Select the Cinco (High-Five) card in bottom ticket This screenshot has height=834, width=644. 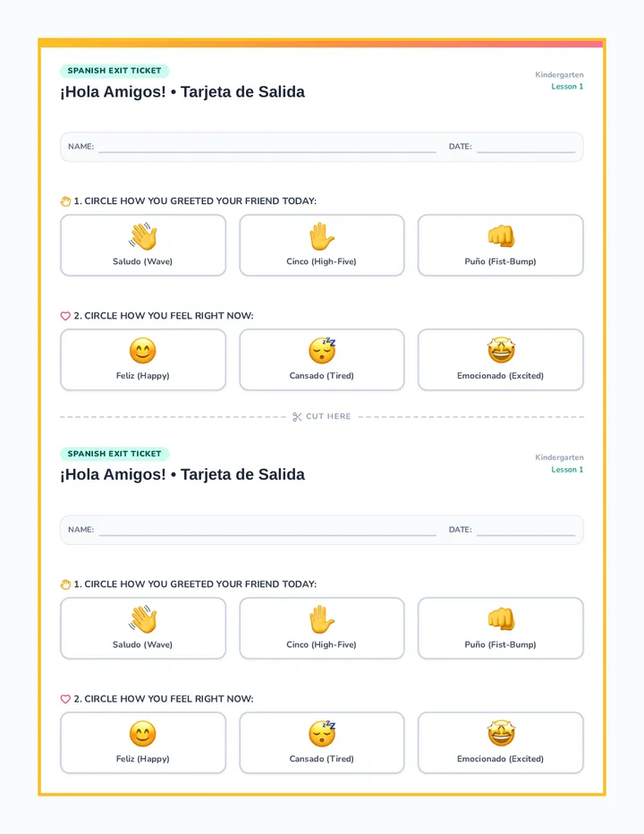[x=322, y=628]
